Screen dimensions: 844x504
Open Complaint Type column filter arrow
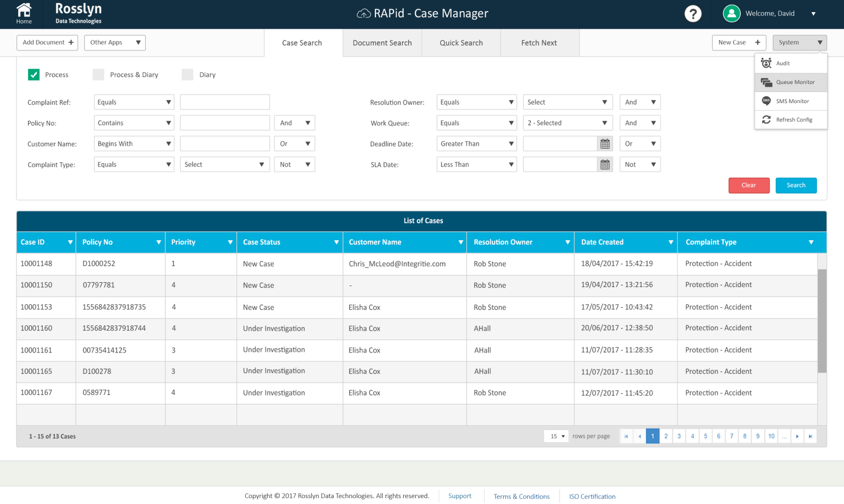[x=811, y=242]
